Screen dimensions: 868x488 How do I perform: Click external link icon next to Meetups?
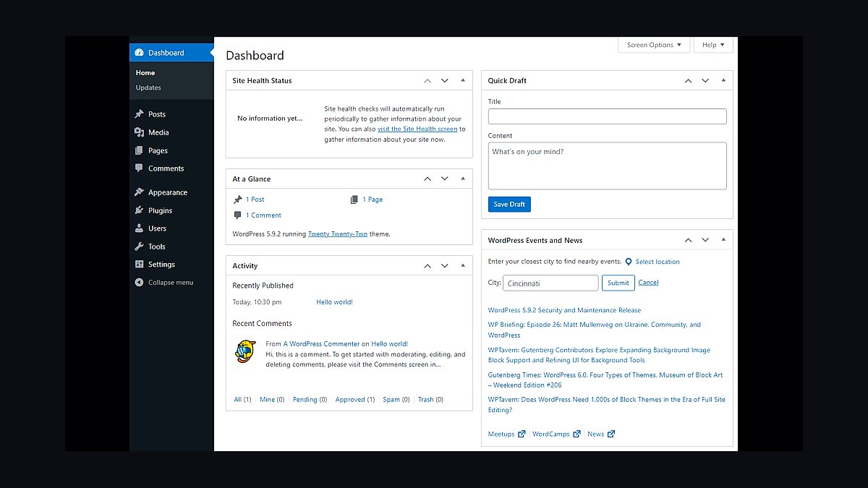pyautogui.click(x=522, y=434)
